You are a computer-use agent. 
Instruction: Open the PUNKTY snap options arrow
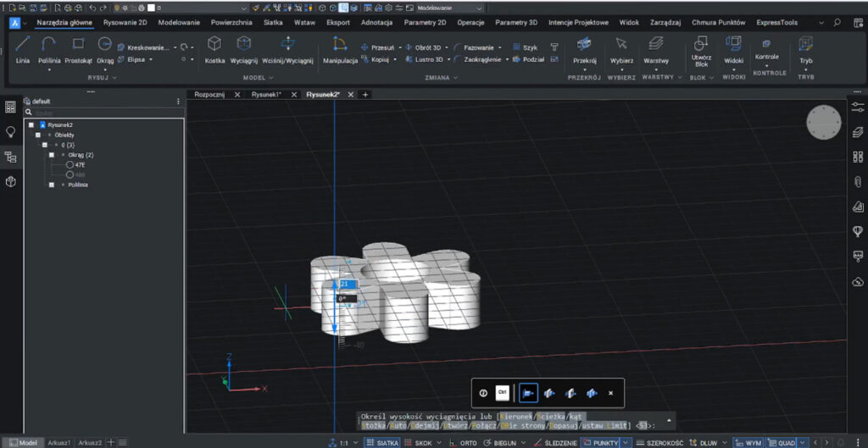pos(626,443)
